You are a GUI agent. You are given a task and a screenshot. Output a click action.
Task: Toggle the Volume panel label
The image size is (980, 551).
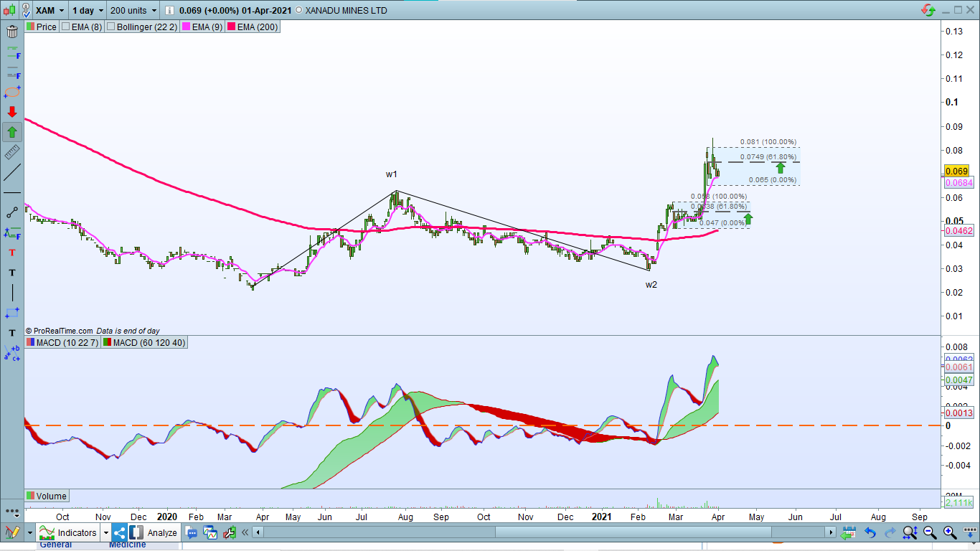[47, 496]
